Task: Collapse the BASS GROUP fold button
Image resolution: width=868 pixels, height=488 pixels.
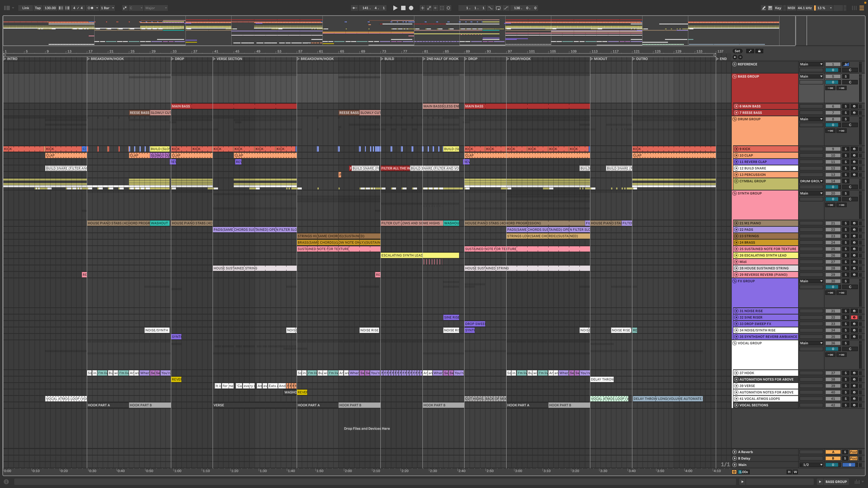Action: (x=735, y=76)
